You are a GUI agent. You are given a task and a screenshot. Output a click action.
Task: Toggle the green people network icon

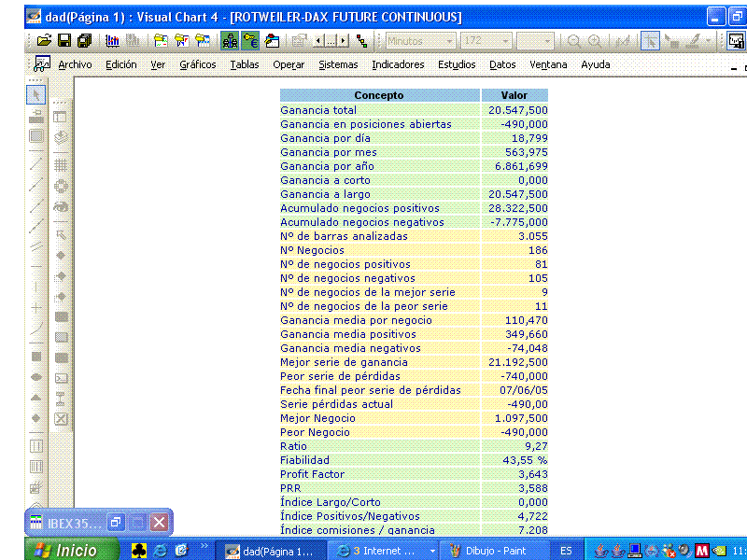click(230, 41)
